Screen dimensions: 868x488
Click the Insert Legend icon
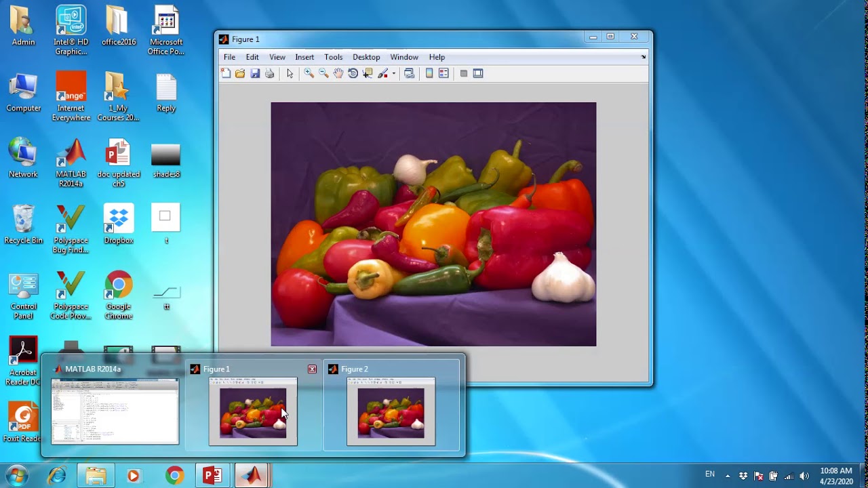[443, 73]
